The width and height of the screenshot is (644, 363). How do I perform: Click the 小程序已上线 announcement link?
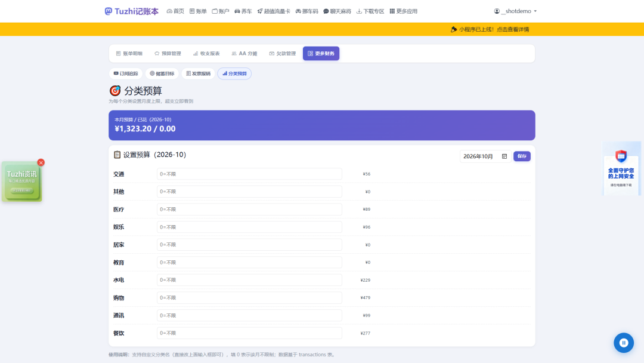(x=490, y=29)
